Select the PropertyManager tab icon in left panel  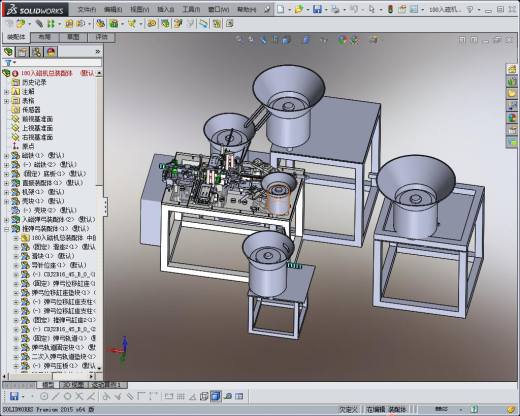click(x=22, y=52)
